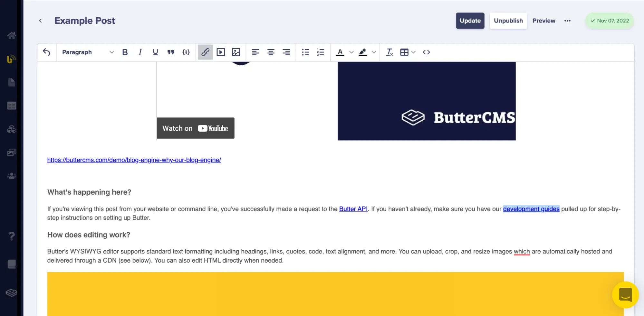
Task: Toggle bold formatting
Action: tap(125, 52)
